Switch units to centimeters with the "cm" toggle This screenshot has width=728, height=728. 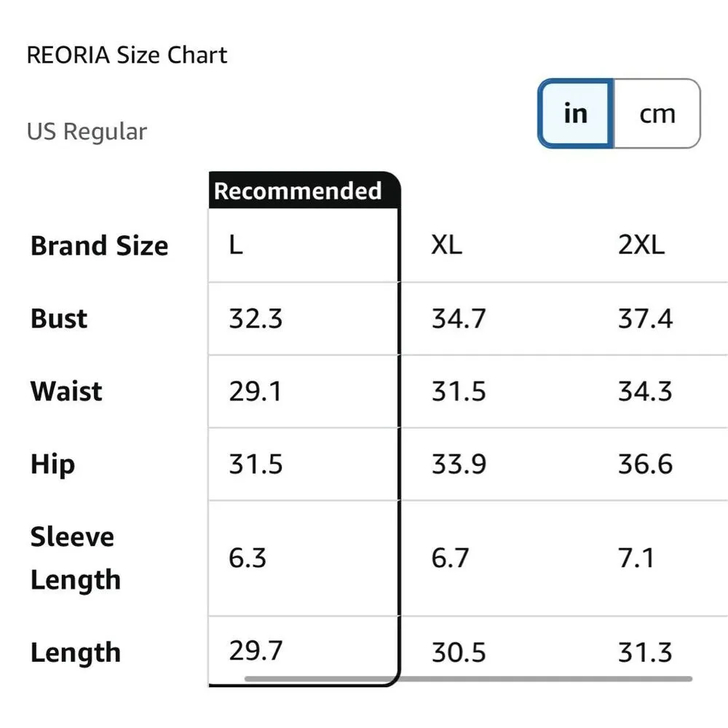click(657, 114)
